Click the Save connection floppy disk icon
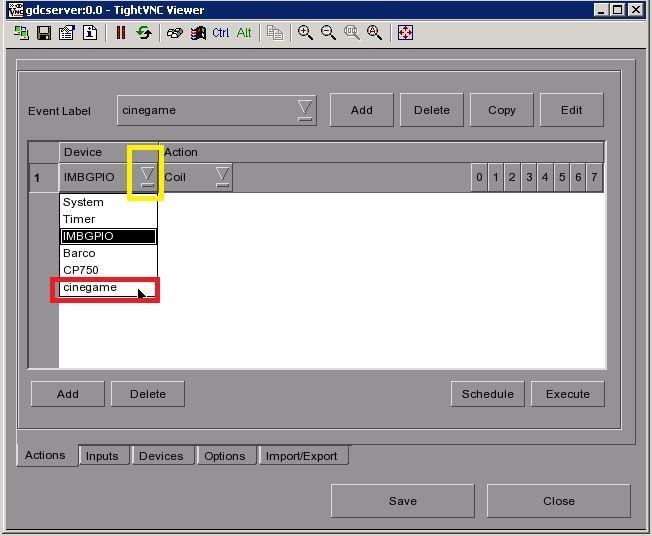 (x=44, y=33)
